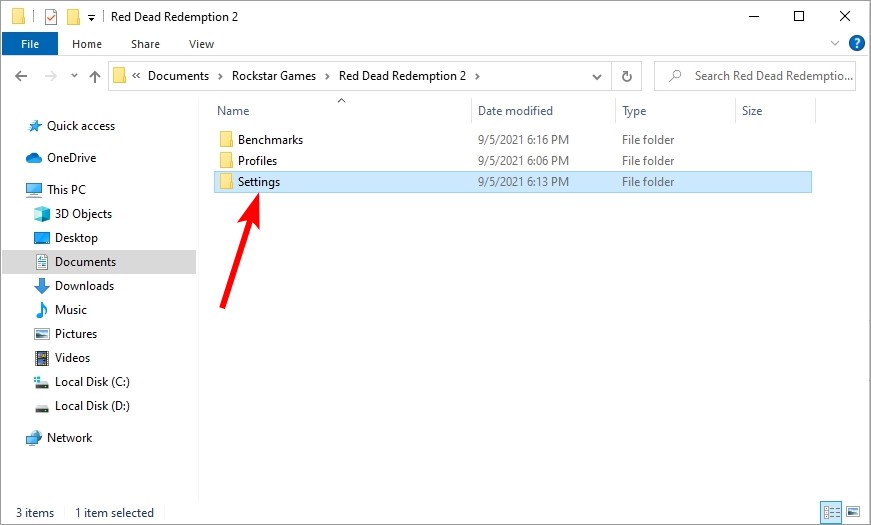871x525 pixels.
Task: Click the Search Red Dead Redemption field
Action: 755,76
